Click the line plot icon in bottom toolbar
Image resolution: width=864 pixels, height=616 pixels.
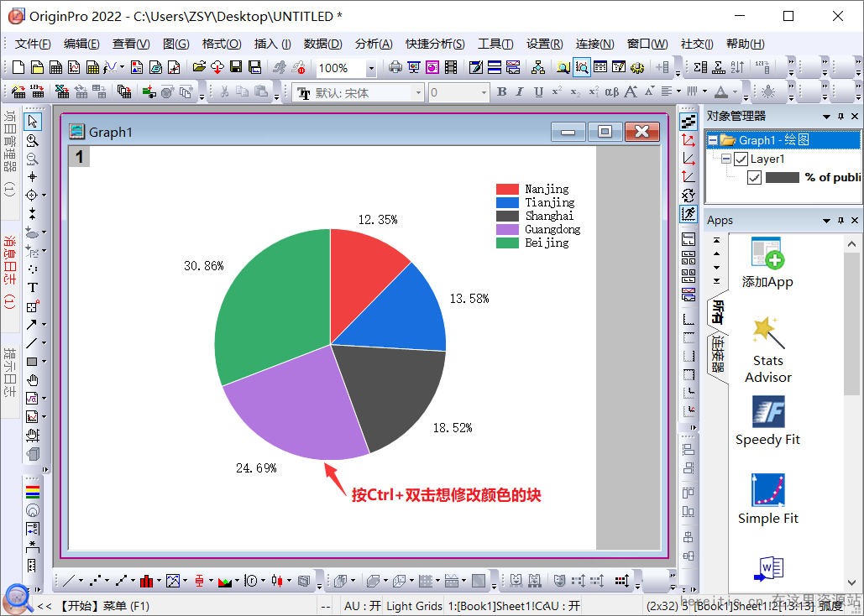pos(69,581)
